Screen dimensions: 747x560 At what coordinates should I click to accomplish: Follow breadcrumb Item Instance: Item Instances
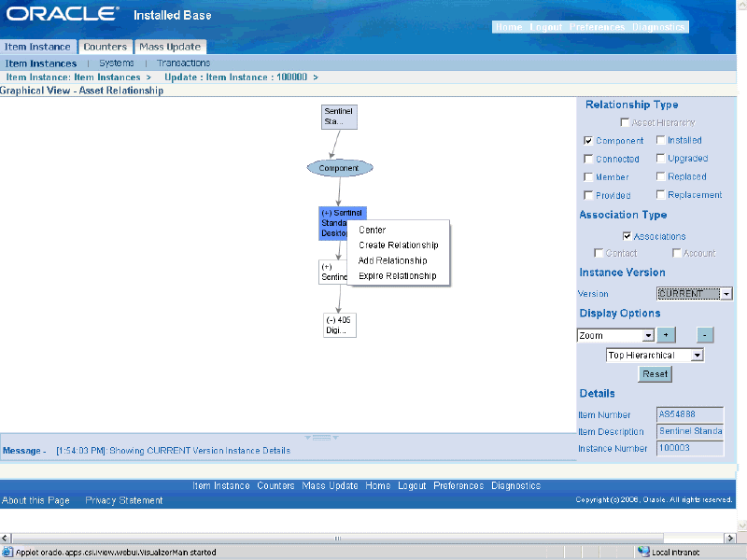tap(73, 77)
